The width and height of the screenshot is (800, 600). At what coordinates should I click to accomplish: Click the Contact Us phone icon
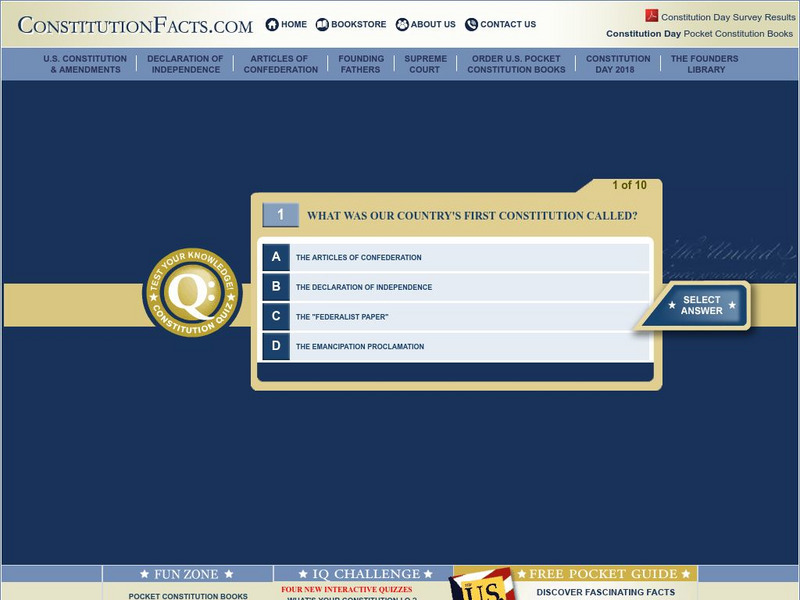click(x=471, y=24)
